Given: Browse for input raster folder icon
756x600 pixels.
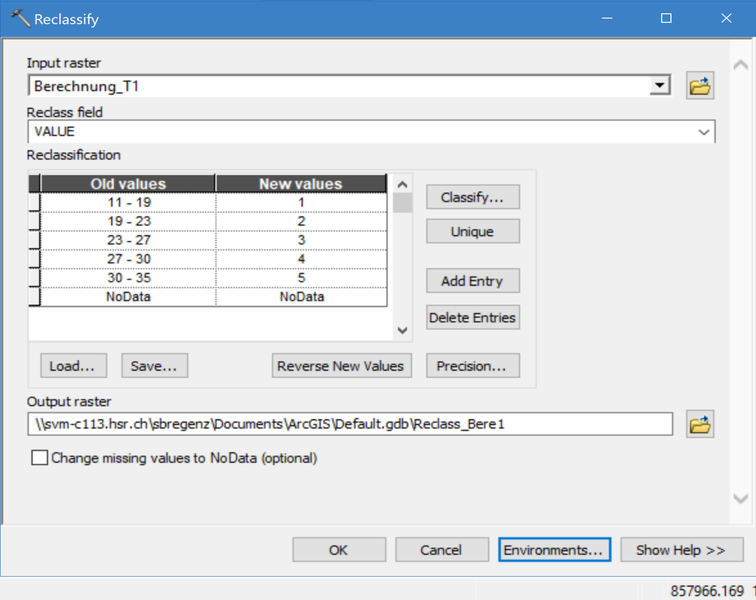Looking at the screenshot, I should coord(700,86).
